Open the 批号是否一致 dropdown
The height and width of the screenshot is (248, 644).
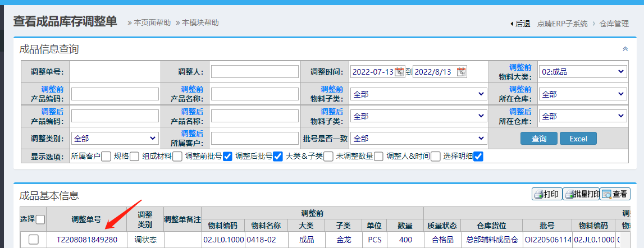click(x=418, y=138)
